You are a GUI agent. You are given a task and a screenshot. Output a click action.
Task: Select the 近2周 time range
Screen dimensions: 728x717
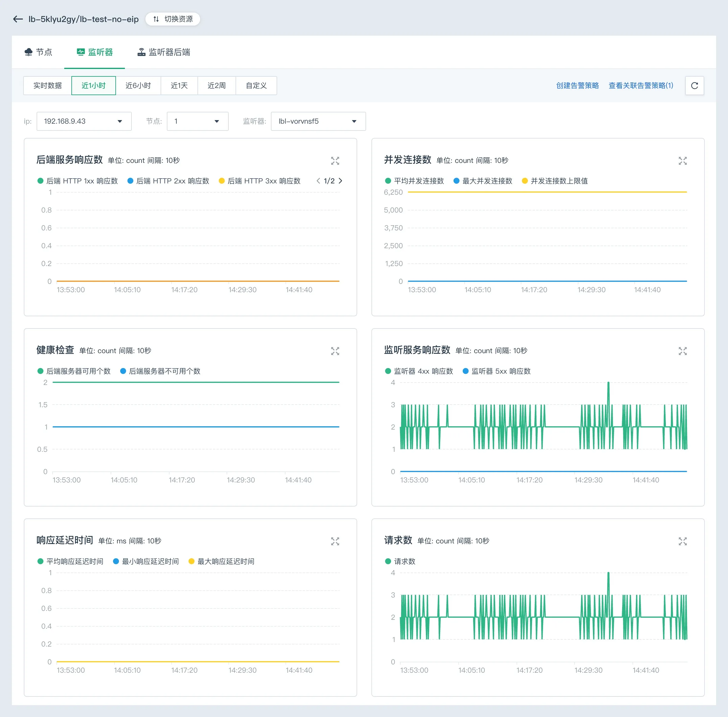tap(217, 86)
